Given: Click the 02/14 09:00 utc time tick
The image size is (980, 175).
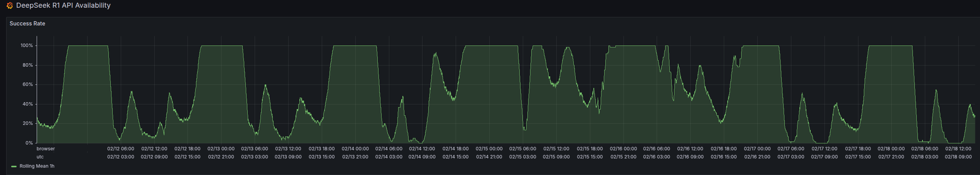Looking at the screenshot, I should pos(422,157).
